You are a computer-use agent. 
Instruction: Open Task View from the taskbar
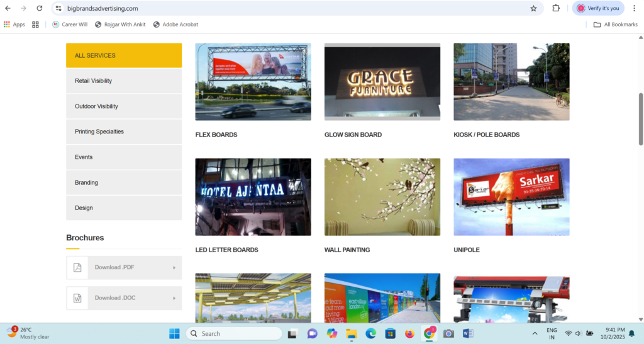pos(292,334)
